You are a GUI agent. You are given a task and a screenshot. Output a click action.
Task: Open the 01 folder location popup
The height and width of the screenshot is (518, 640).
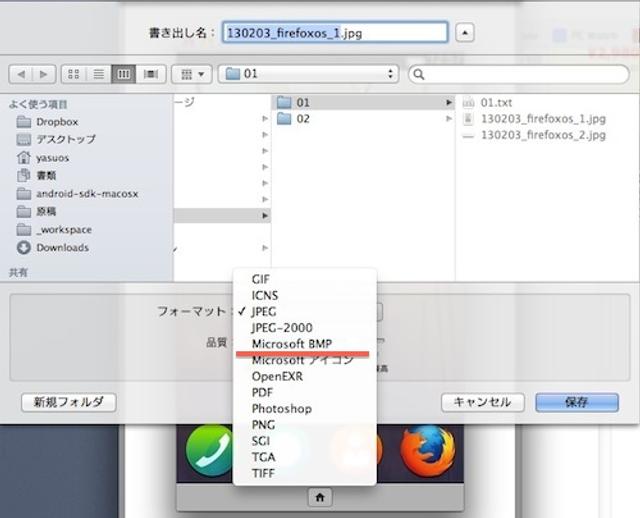(x=308, y=74)
